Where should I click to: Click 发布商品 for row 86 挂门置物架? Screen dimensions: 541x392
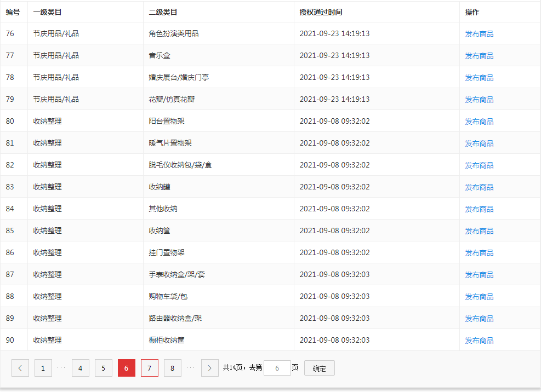pyautogui.click(x=479, y=253)
